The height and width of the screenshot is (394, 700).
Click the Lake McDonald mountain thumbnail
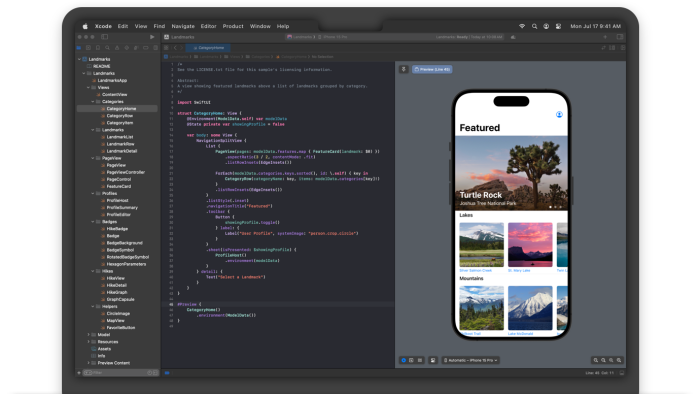tap(530, 308)
